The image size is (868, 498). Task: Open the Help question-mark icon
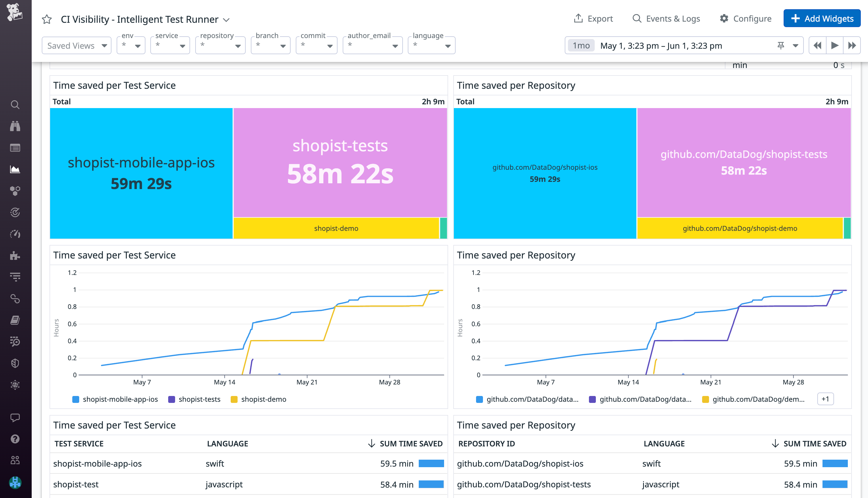15,439
